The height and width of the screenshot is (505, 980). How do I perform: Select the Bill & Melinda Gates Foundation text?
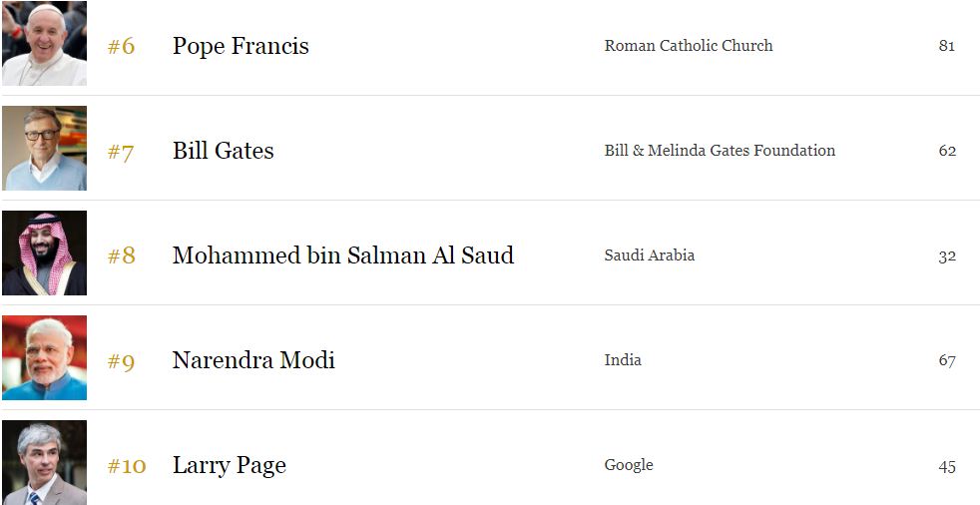click(x=720, y=151)
